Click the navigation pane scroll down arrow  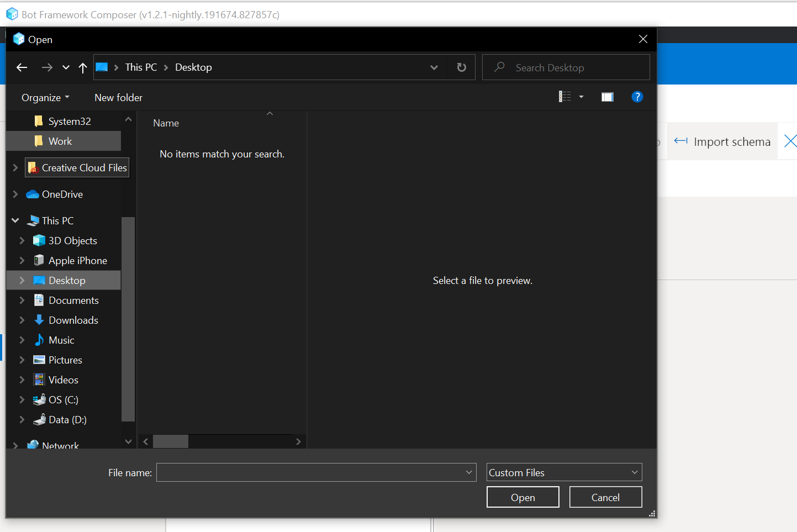[x=128, y=441]
